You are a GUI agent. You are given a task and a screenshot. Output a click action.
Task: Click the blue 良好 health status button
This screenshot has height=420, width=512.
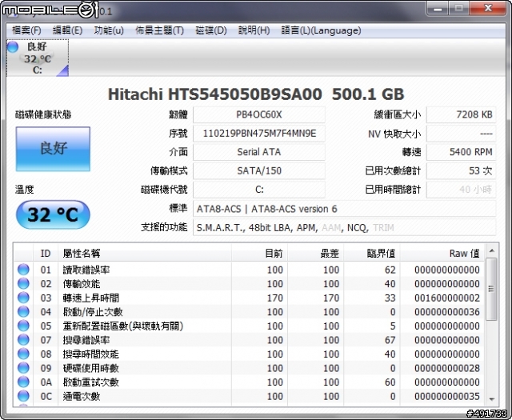tap(53, 149)
